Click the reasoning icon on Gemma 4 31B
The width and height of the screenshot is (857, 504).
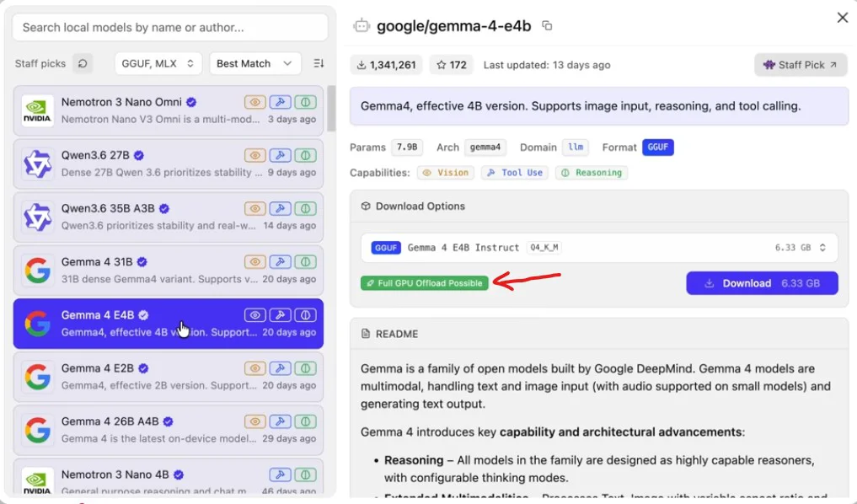pos(306,262)
